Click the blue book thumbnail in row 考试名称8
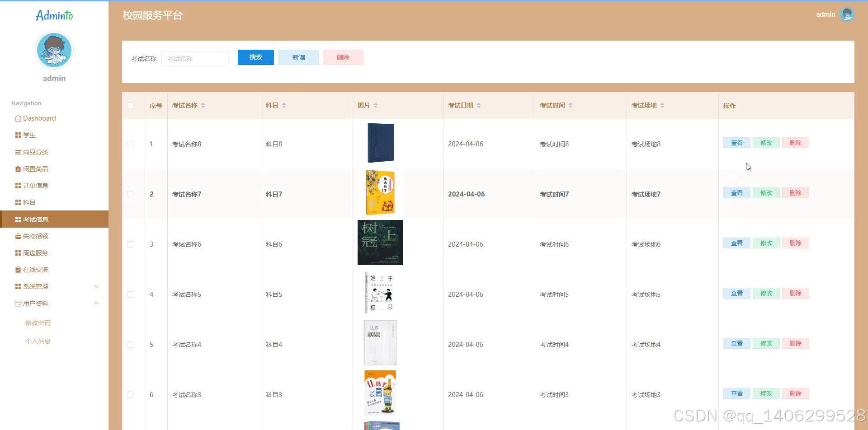The height and width of the screenshot is (430, 868). click(x=381, y=143)
